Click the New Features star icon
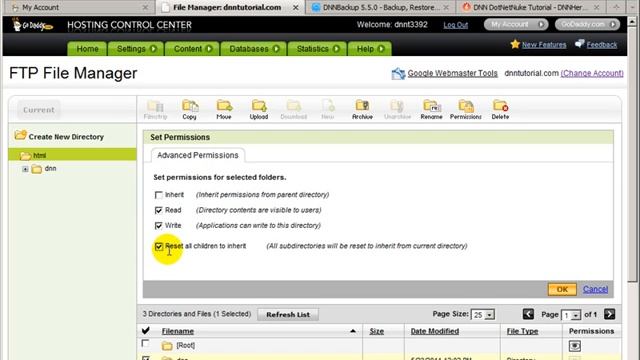Viewport: 640px width, 360px height. point(515,44)
